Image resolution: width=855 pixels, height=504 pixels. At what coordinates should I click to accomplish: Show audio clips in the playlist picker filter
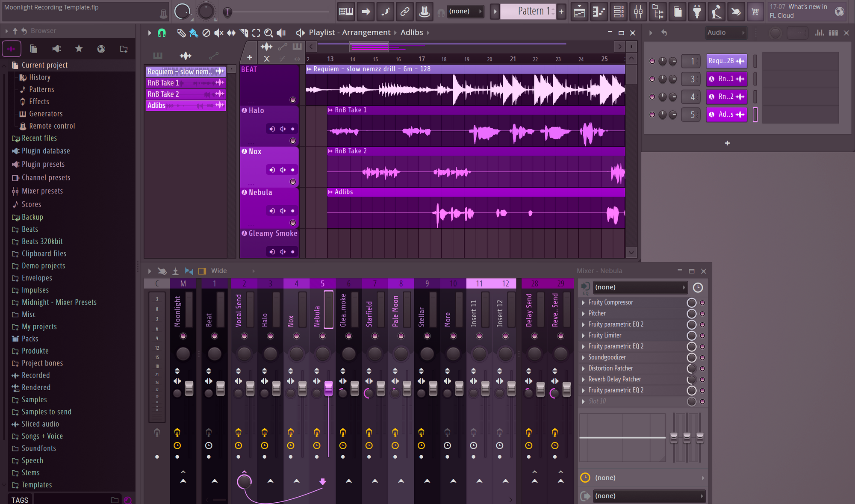point(186,56)
